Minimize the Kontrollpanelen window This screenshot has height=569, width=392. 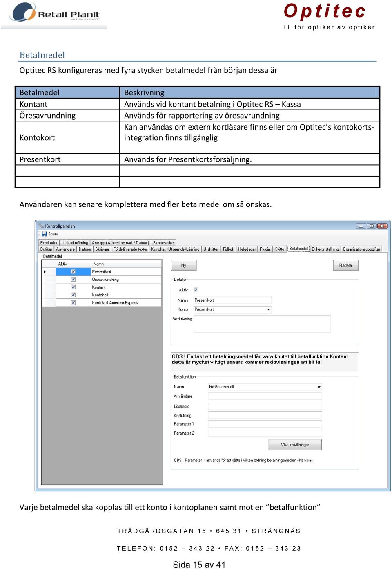tap(361, 226)
